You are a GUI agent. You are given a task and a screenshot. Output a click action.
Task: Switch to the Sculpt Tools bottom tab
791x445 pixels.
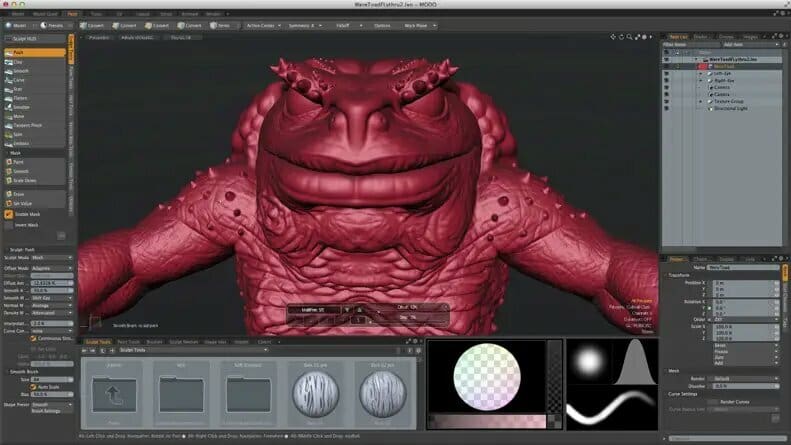(x=98, y=342)
